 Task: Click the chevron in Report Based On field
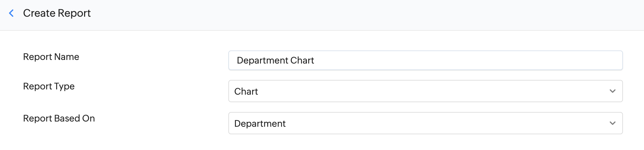[x=612, y=123]
